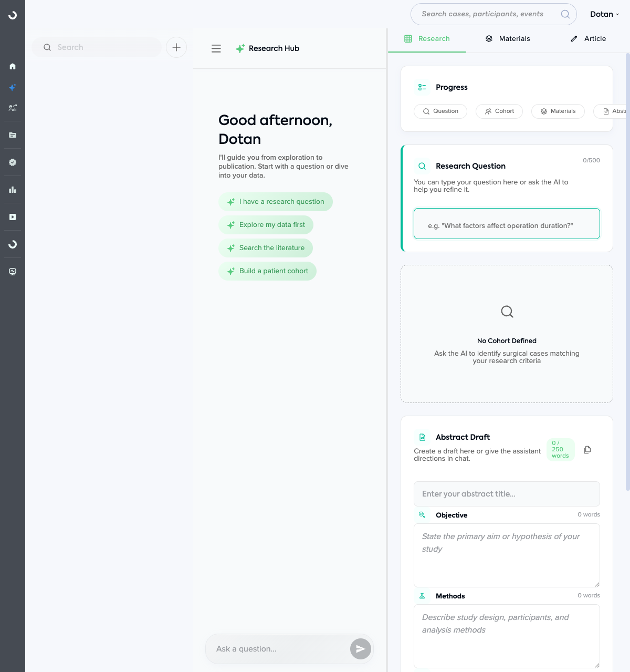Choose 'Build a patient cohort' suggestion

tap(267, 271)
